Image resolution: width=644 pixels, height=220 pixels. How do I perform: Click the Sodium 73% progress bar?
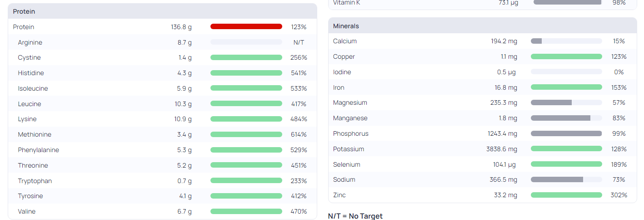[566, 179]
